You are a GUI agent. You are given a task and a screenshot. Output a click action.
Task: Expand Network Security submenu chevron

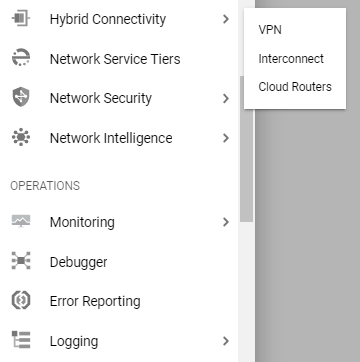pos(226,98)
